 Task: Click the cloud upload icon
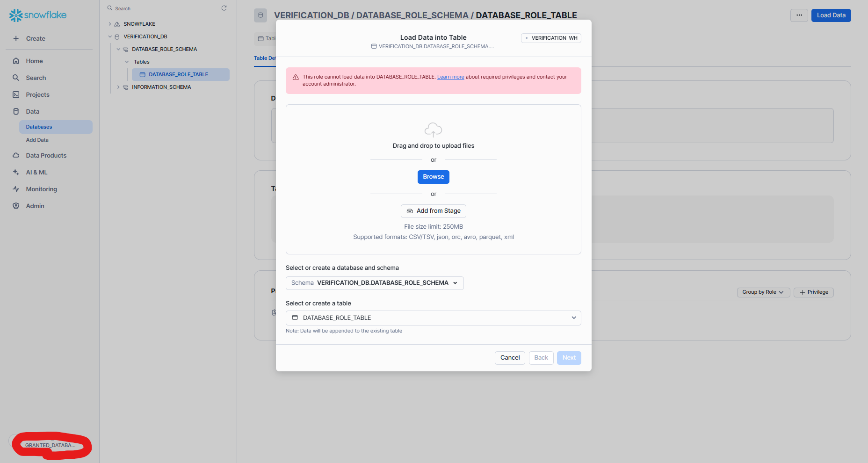click(x=433, y=130)
